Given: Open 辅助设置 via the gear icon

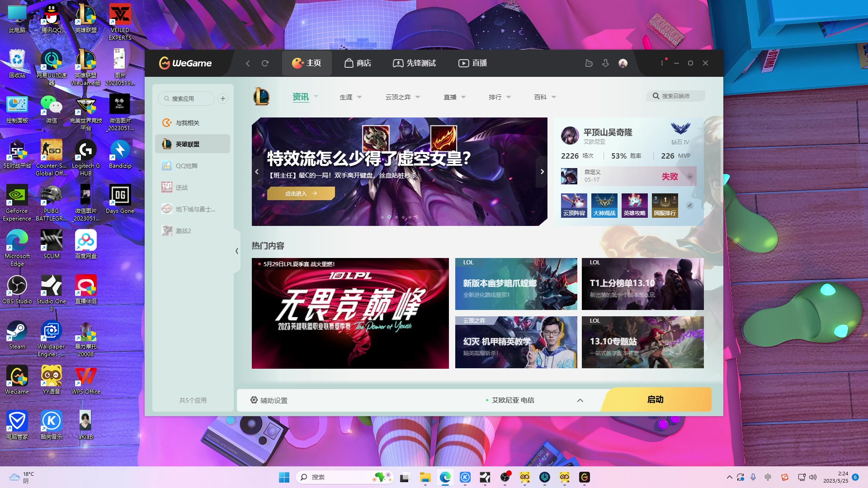Looking at the screenshot, I should pyautogui.click(x=254, y=400).
